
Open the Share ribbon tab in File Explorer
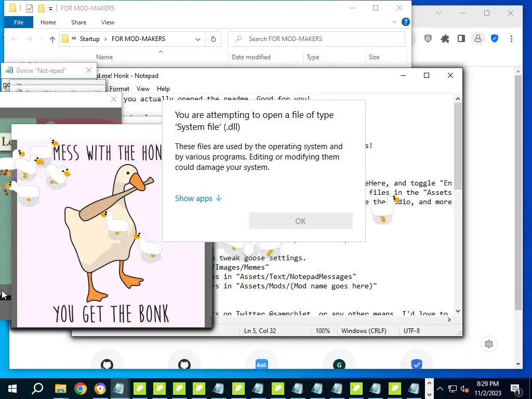[x=78, y=22]
